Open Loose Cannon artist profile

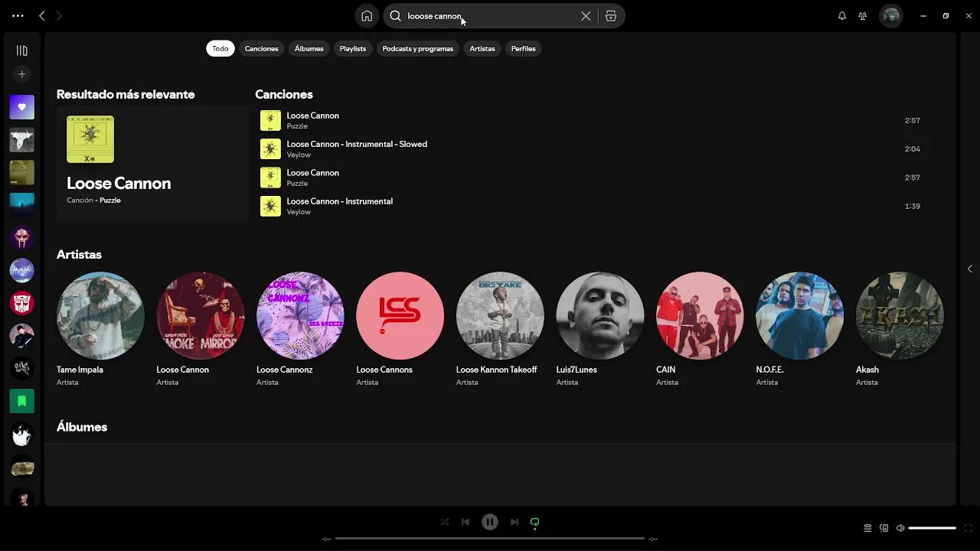click(201, 328)
